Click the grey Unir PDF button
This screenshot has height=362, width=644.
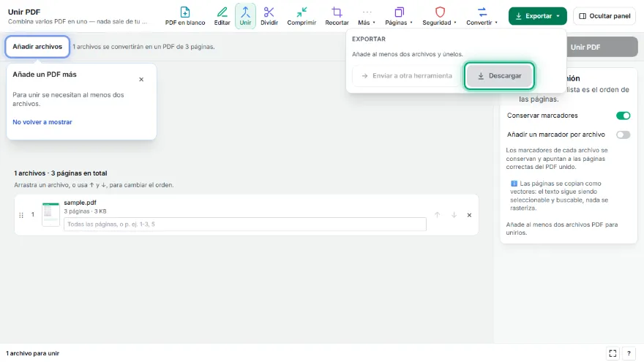602,48
